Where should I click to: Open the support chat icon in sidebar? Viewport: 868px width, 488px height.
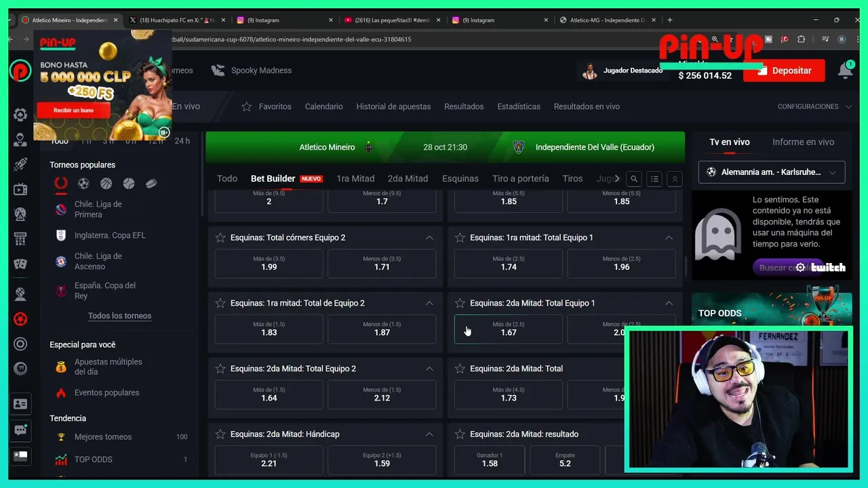(x=20, y=430)
